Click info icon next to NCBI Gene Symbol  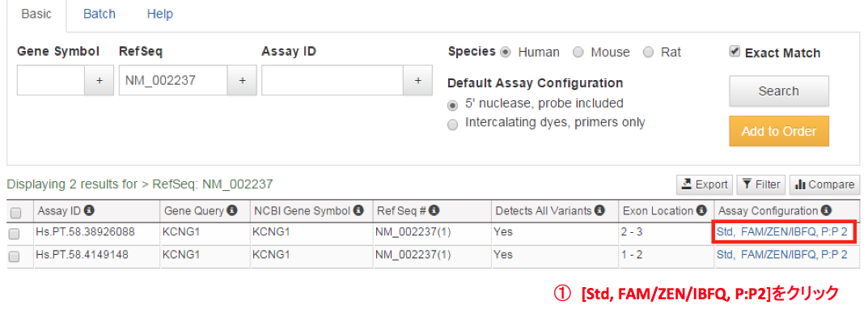coord(358,210)
